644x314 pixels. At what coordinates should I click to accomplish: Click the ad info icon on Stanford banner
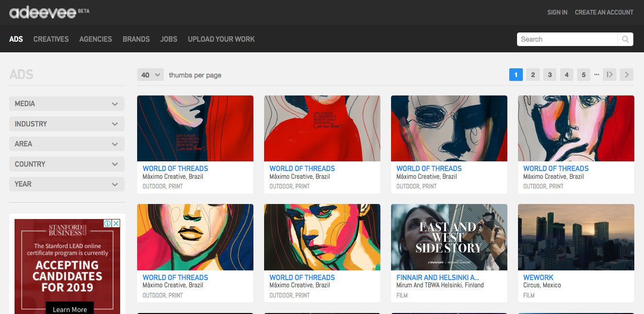[108, 223]
